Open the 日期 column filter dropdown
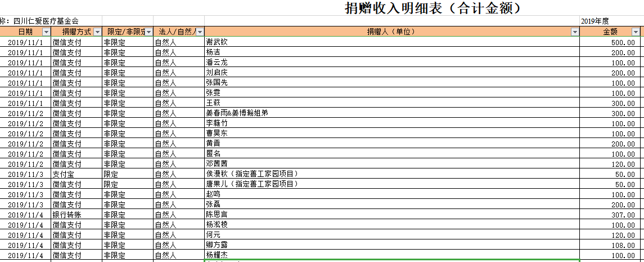Viewport: 644px width, 262px height. (46, 32)
